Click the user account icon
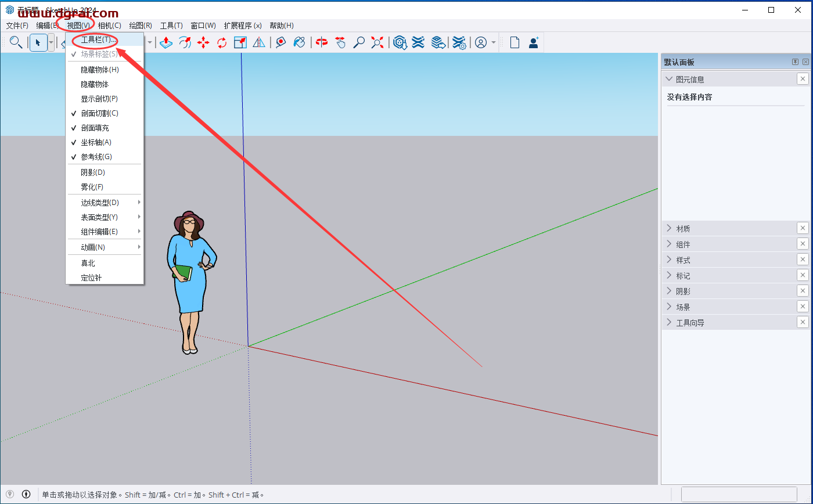813x504 pixels. click(x=481, y=42)
